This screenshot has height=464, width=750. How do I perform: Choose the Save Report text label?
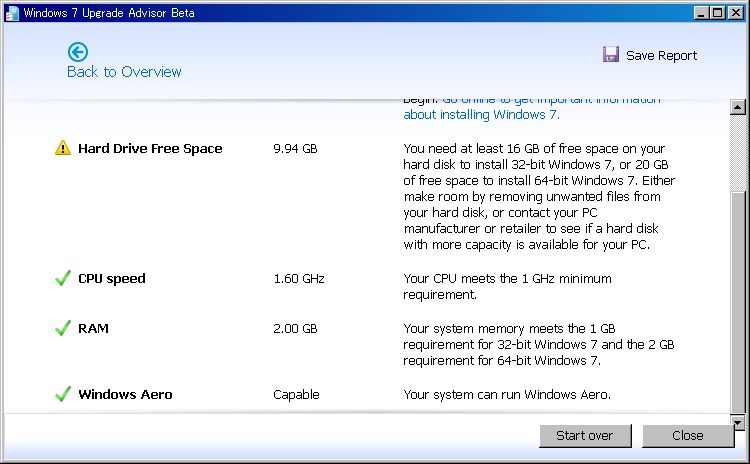[x=661, y=55]
